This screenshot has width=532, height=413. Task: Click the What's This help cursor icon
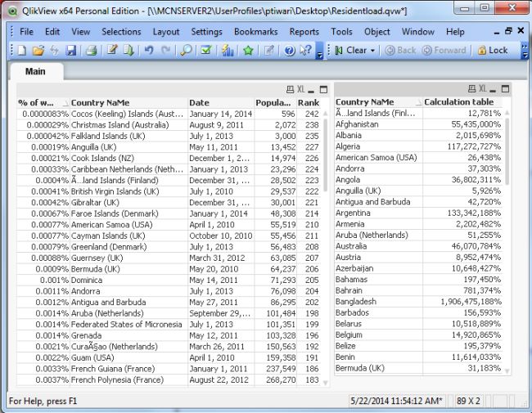pos(306,50)
